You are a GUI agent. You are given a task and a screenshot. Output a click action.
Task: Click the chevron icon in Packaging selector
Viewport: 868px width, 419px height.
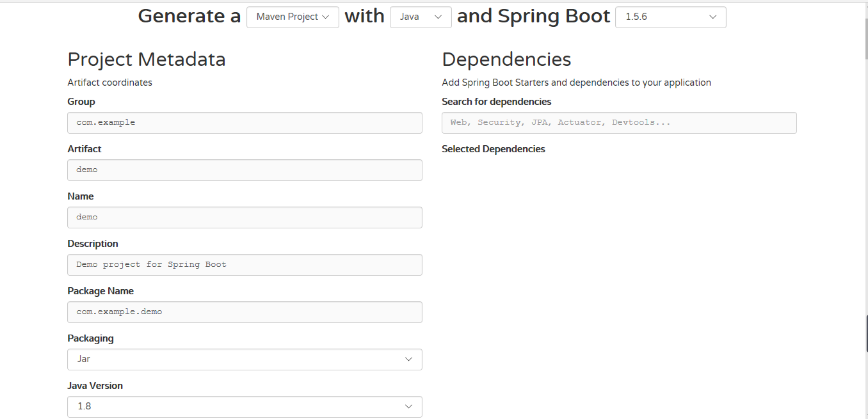[x=408, y=359]
